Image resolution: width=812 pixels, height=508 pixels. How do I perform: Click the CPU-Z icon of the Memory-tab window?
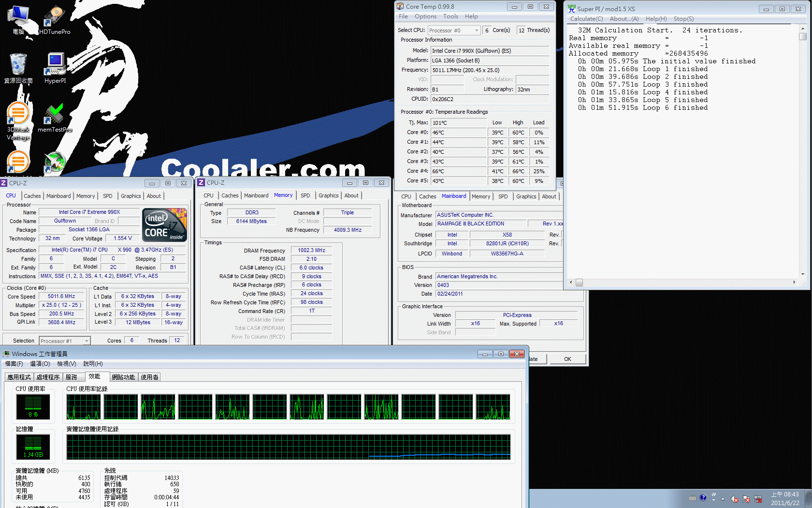pyautogui.click(x=201, y=182)
